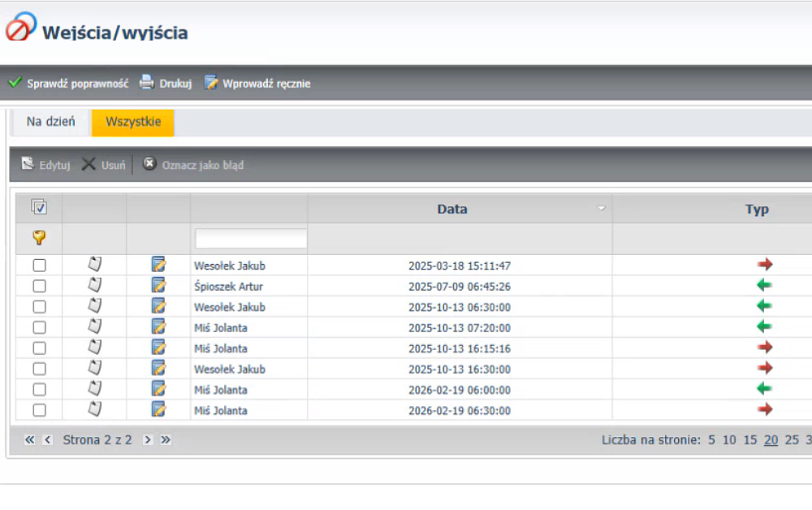Screen dimensions: 812x510
Task: Click the red exit arrow in the 16:15:16 row
Action: [x=764, y=348]
